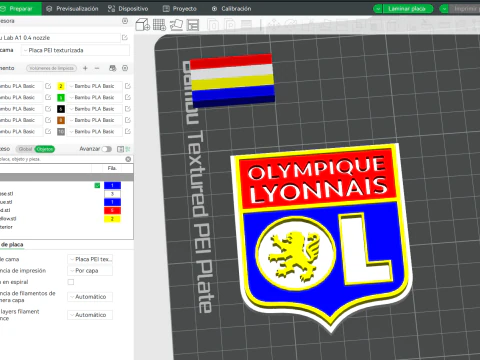
Task: Click the object search input field
Action: pos(62,159)
